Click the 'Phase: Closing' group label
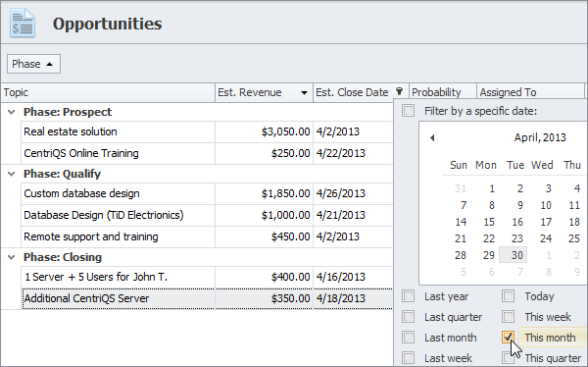 coord(63,257)
